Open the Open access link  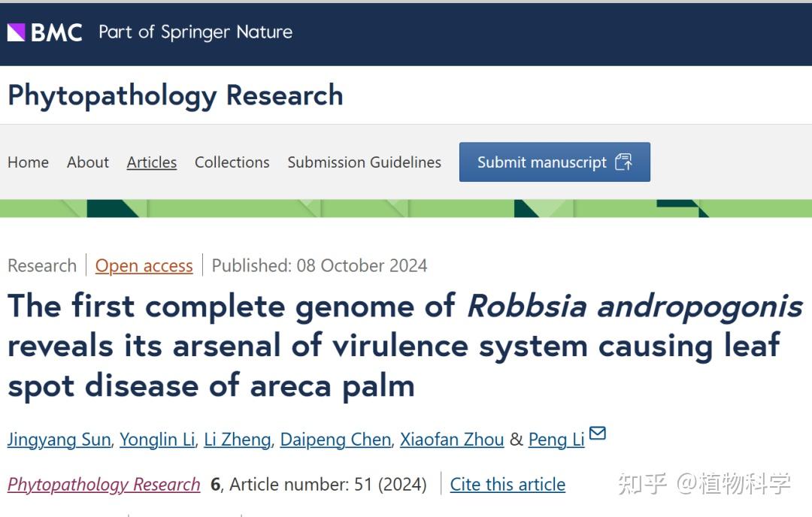(x=144, y=265)
